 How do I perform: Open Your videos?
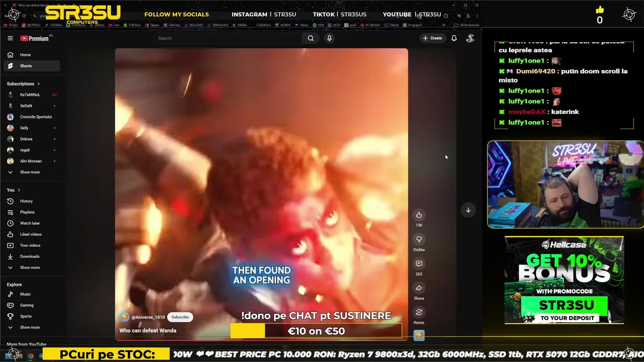[x=32, y=245]
